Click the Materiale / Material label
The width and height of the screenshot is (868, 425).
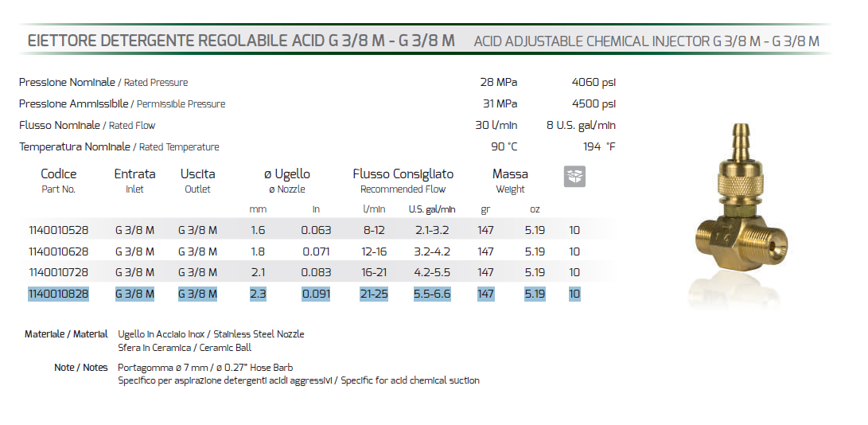click(66, 334)
